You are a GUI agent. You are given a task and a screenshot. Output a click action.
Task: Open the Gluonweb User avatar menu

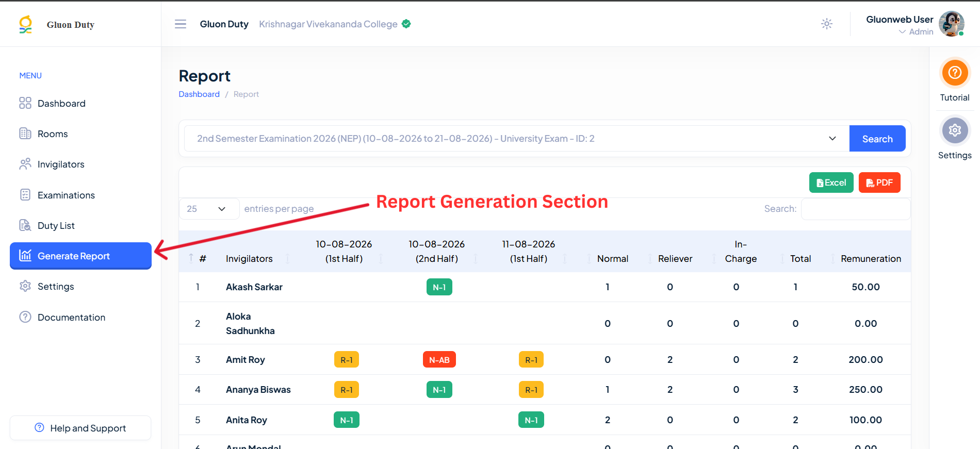point(952,24)
